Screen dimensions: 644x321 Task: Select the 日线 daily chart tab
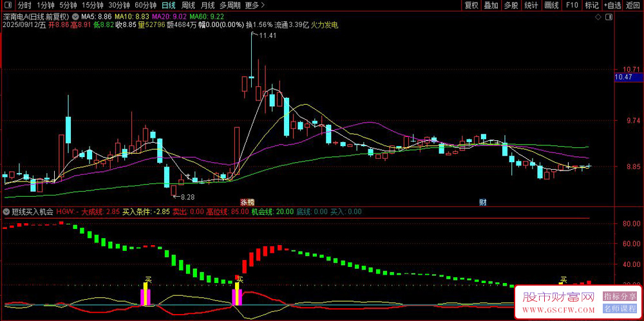tap(168, 5)
